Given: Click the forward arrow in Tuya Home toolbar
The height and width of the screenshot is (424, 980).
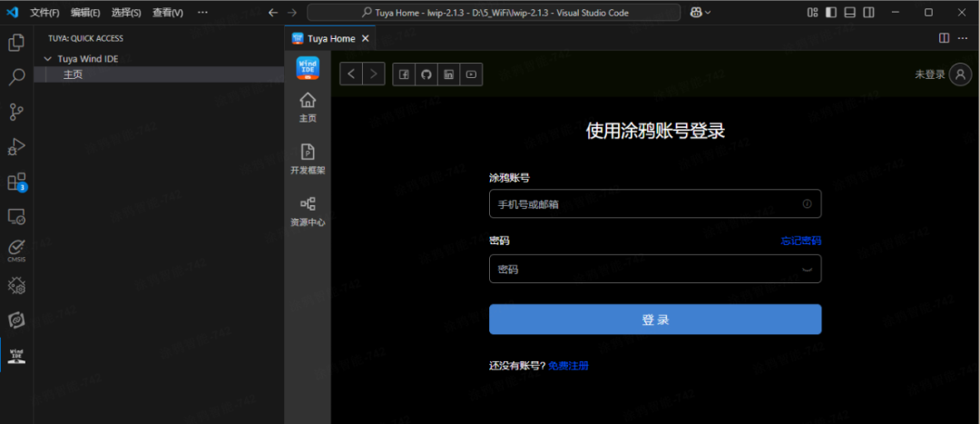Looking at the screenshot, I should [374, 74].
